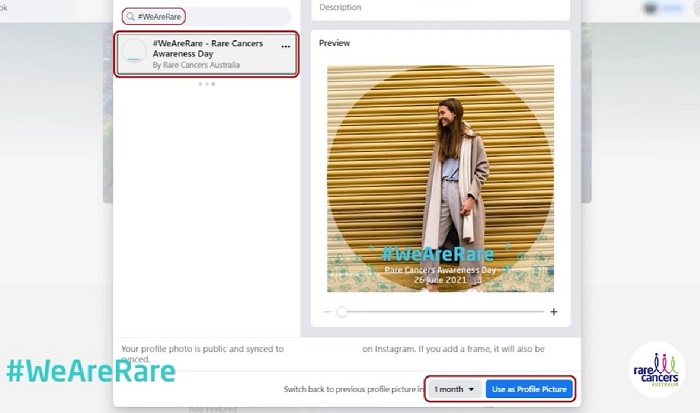
Task: Click Use as Profile Picture button
Action: coord(529,389)
